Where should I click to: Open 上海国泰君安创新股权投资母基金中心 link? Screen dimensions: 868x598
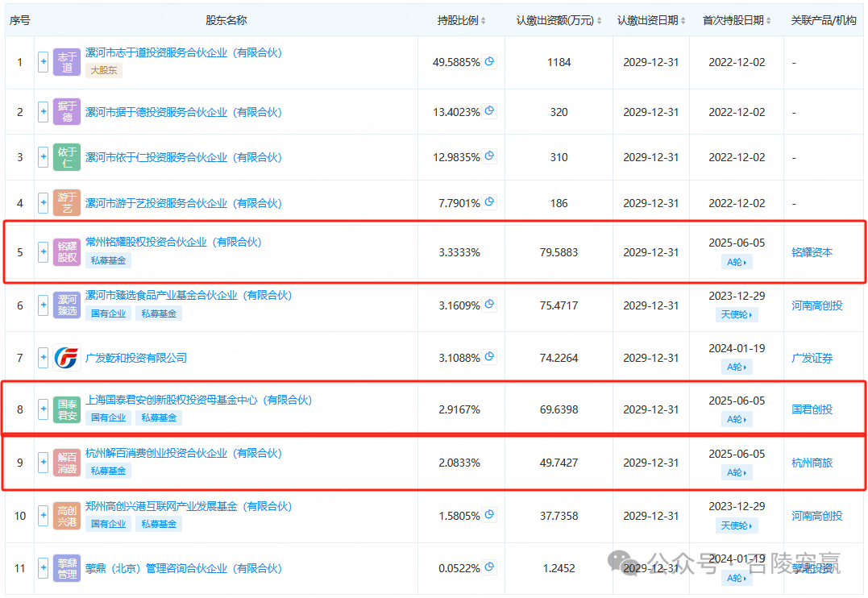[x=199, y=400]
